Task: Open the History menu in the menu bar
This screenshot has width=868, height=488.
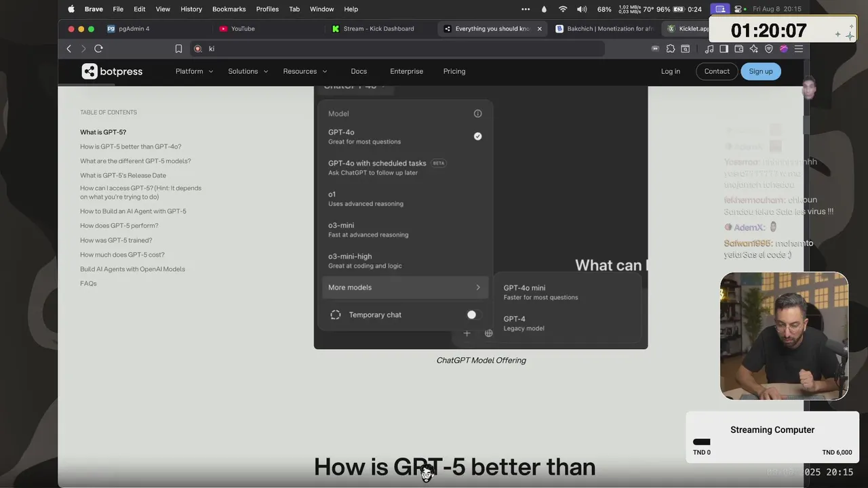Action: 191,9
